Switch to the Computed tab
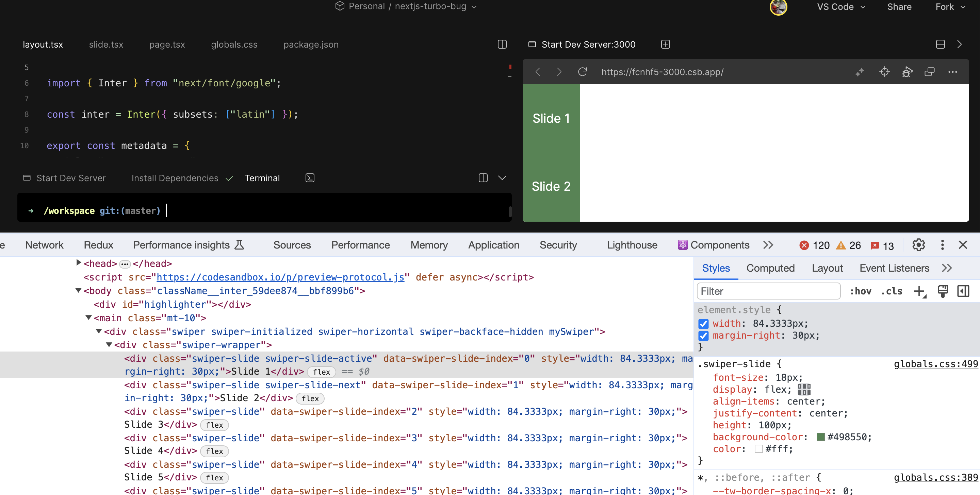 pyautogui.click(x=770, y=268)
